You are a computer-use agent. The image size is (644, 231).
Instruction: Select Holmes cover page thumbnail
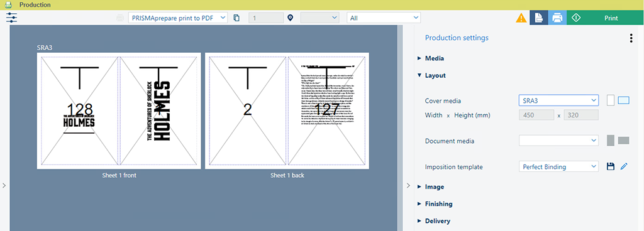pos(158,110)
